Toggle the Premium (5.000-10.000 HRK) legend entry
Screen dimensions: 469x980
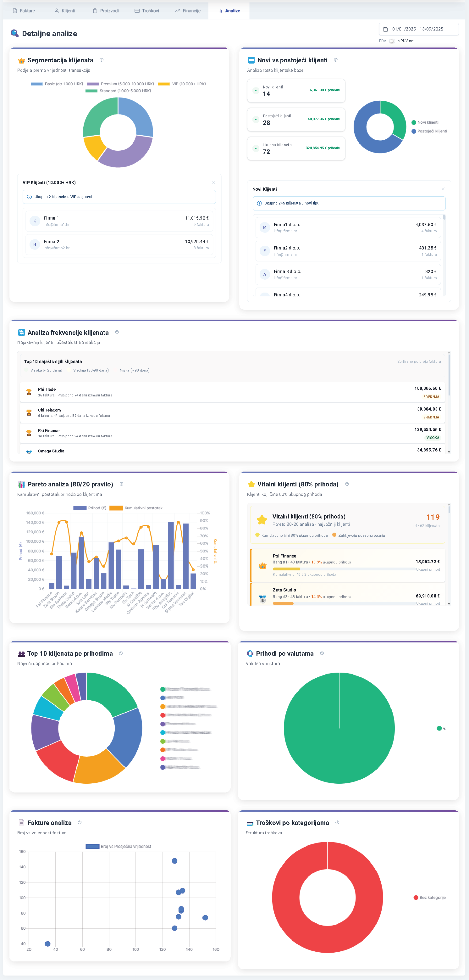tap(120, 84)
